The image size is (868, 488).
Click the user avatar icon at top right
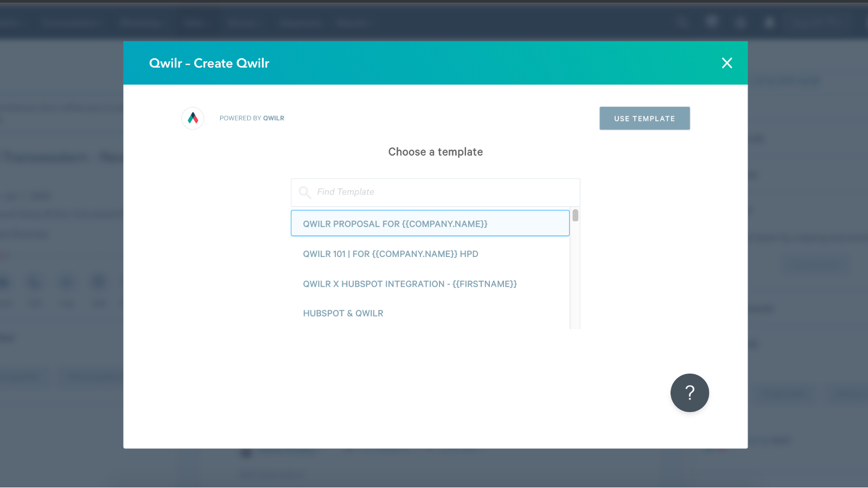coord(769,22)
